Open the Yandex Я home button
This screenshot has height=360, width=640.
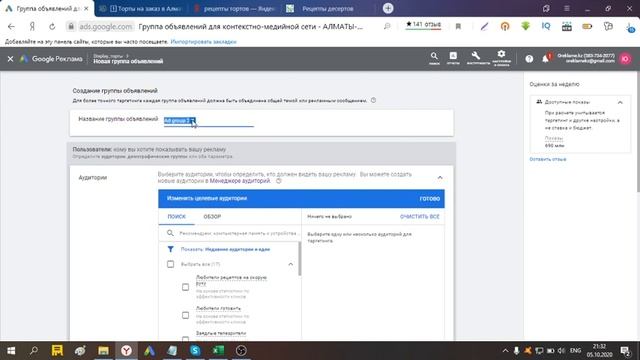tap(32, 27)
